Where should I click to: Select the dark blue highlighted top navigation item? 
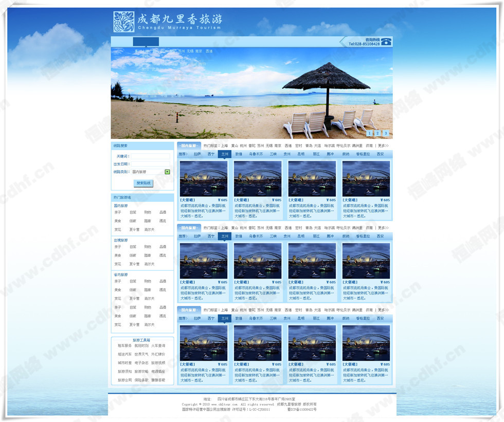[x=146, y=42]
